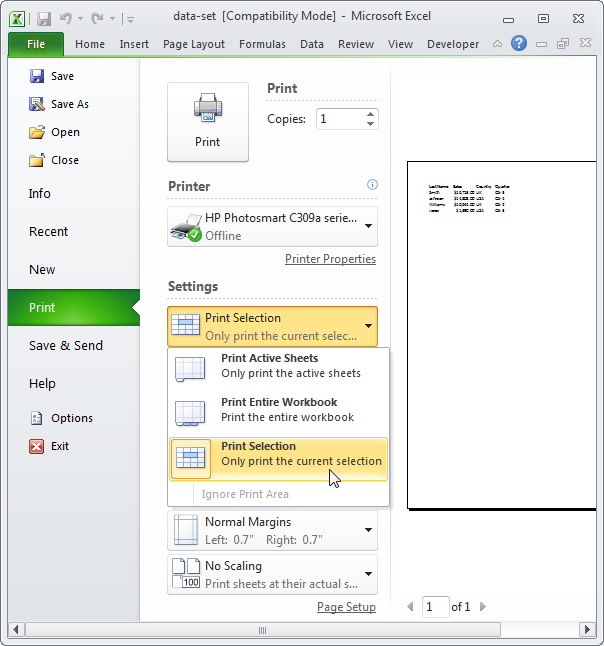Open the Undo history dropdown arrow
604x646 pixels.
point(80,19)
